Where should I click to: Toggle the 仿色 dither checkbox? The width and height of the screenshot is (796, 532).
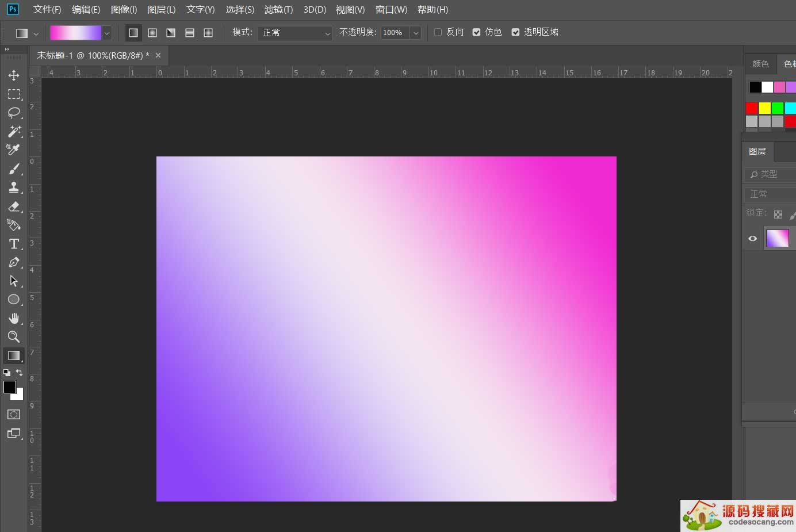tap(476, 32)
